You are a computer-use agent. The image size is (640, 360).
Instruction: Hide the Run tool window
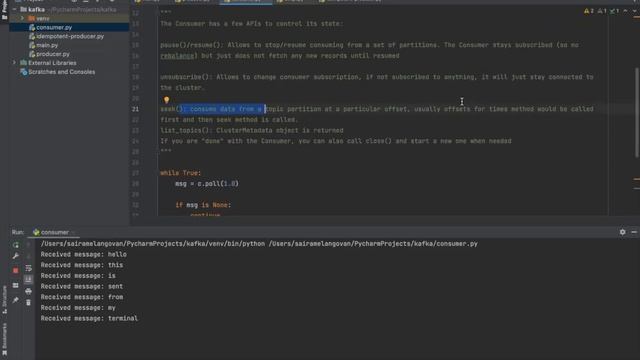tap(634, 232)
